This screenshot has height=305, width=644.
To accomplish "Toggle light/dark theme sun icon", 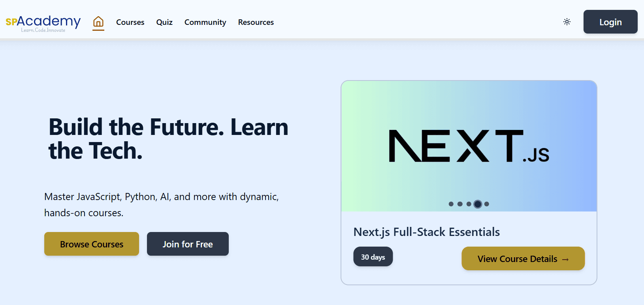I will tap(567, 22).
